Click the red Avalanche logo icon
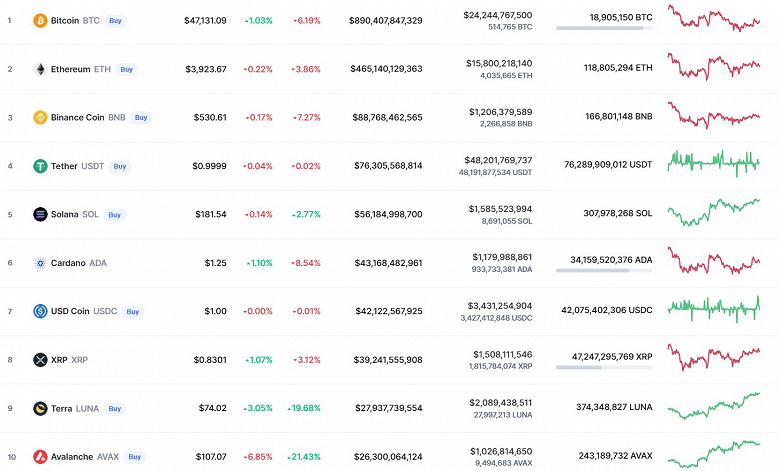780x471 pixels. click(x=40, y=457)
